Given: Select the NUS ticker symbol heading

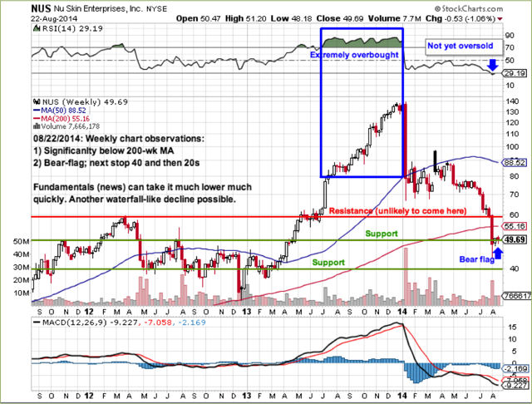Looking at the screenshot, I should tap(41, 8).
